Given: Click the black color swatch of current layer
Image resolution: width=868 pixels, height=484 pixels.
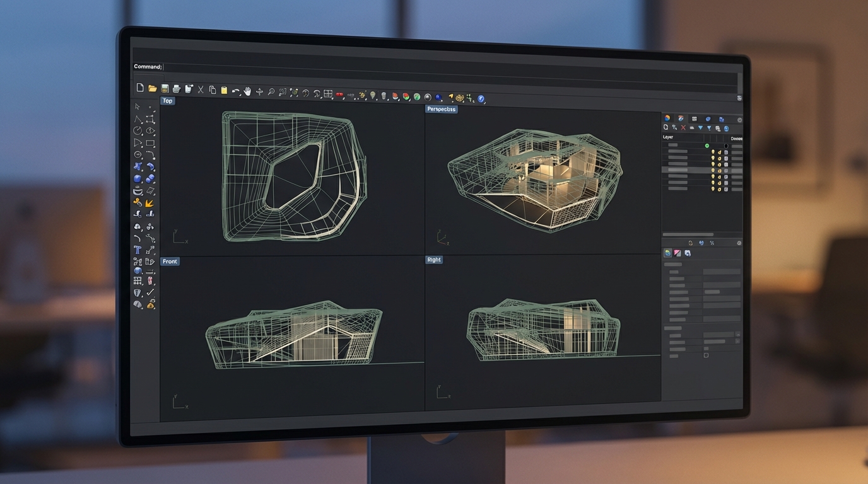Looking at the screenshot, I should coord(726,146).
